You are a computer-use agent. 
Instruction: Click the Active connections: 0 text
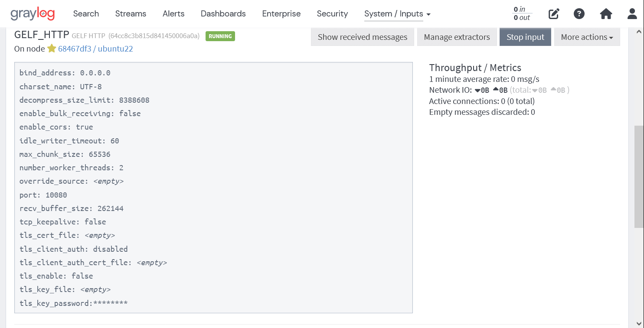pos(482,101)
